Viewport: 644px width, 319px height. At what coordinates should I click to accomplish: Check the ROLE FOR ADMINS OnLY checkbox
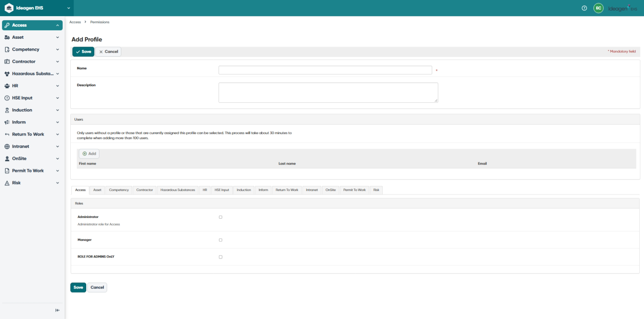point(220,257)
